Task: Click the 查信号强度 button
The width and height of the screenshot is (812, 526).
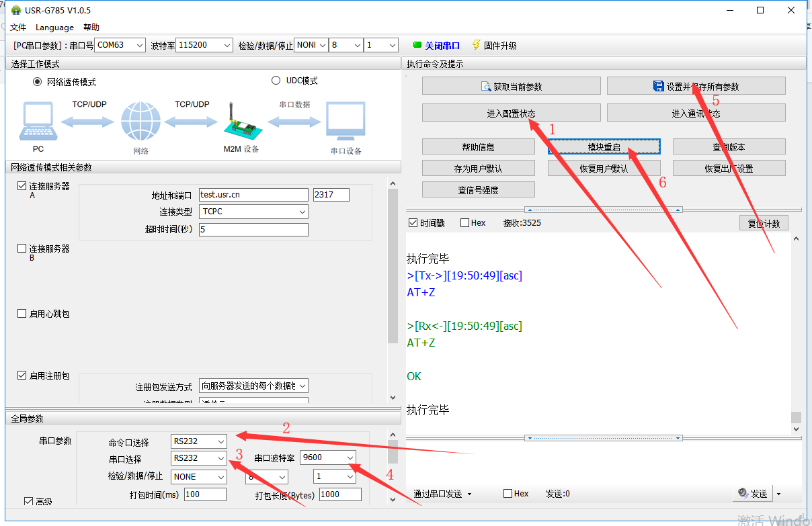Action: point(478,190)
